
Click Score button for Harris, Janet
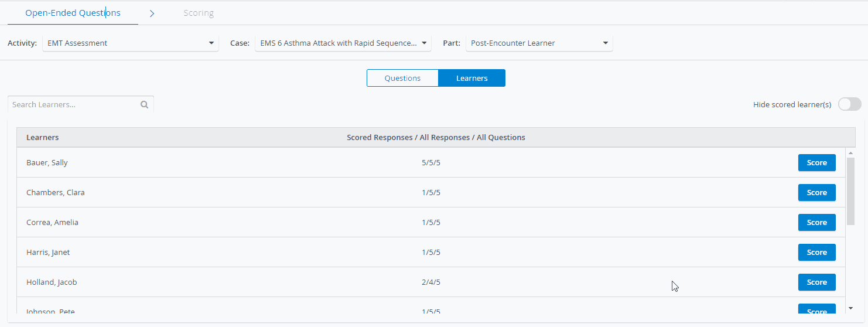point(816,253)
